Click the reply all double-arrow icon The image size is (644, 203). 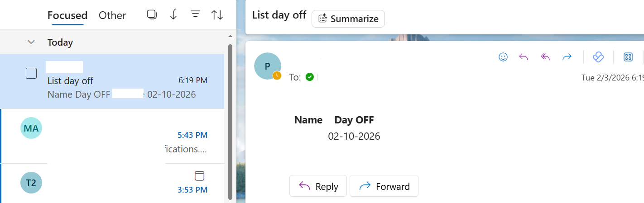coord(545,57)
